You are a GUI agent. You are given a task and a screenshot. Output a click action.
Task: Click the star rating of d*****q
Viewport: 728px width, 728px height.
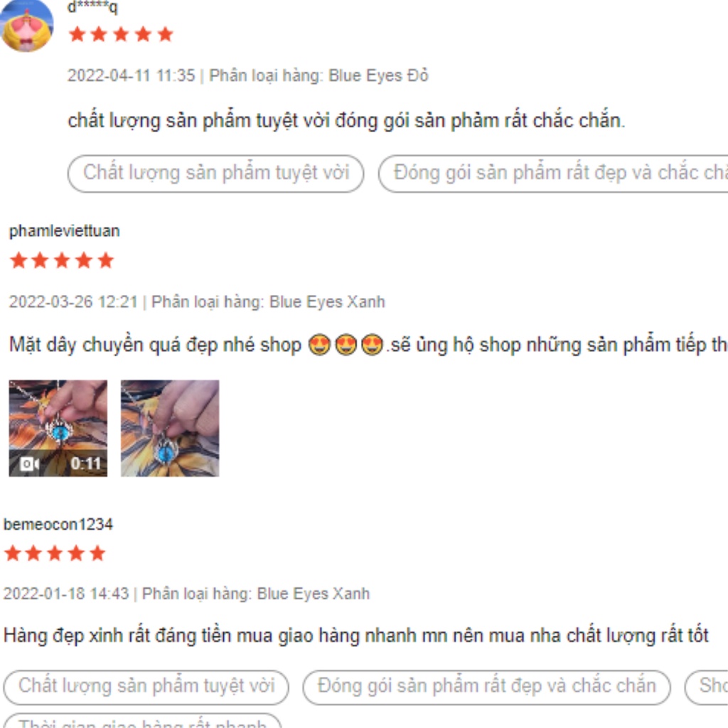coord(121,34)
